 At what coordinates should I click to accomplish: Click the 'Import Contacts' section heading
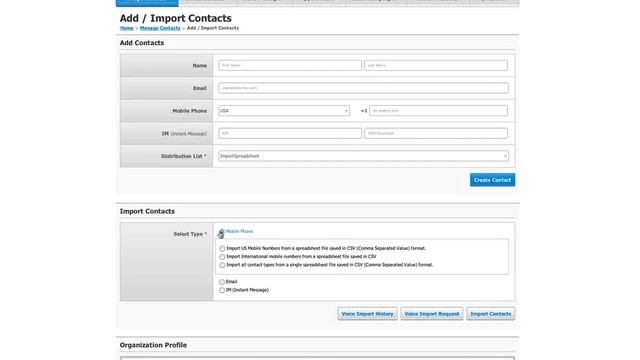coord(147,211)
